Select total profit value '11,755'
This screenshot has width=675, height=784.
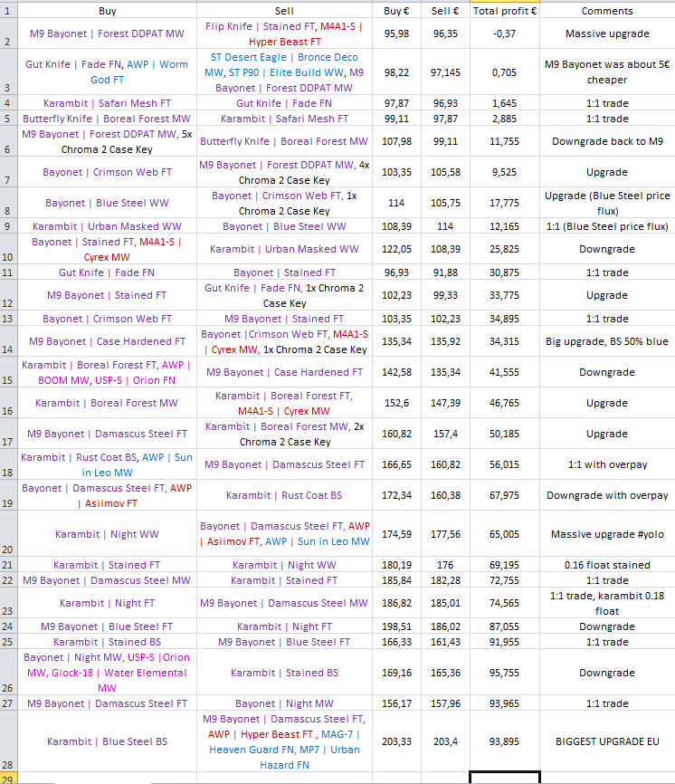point(505,141)
